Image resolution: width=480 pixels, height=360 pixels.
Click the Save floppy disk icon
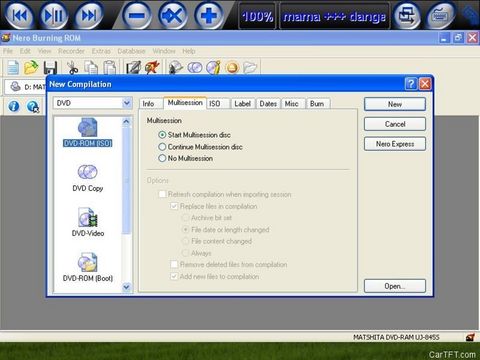(50, 68)
